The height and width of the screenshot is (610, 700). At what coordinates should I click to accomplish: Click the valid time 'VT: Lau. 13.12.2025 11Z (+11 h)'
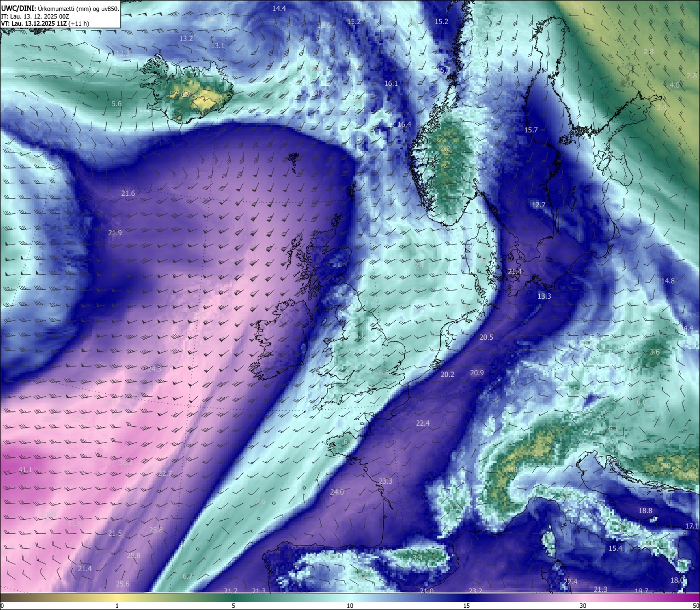tap(45, 24)
